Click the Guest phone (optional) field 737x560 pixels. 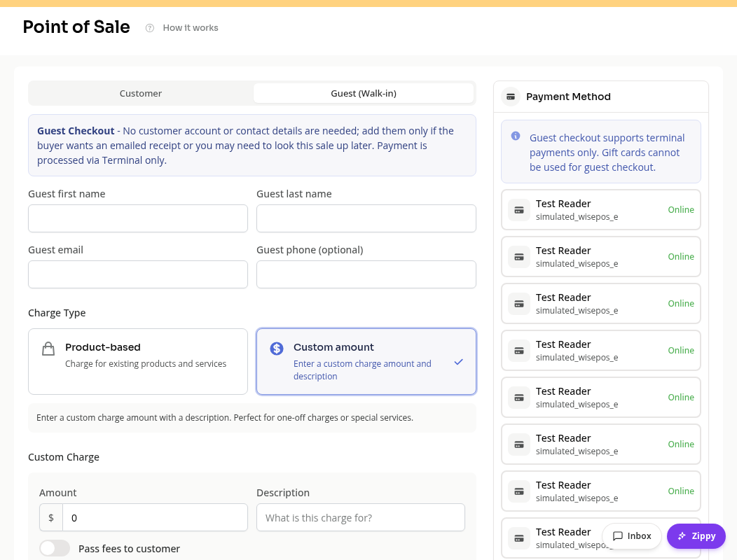pos(366,274)
